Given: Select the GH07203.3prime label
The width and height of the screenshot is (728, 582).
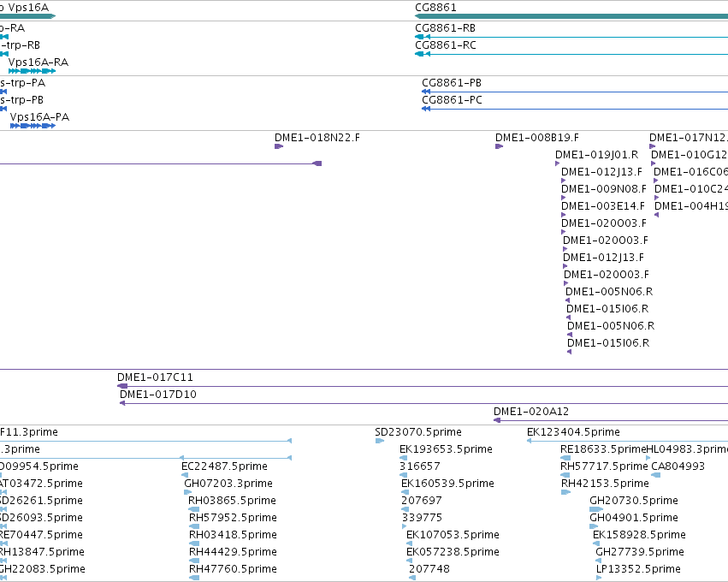Looking at the screenshot, I should tap(228, 484).
